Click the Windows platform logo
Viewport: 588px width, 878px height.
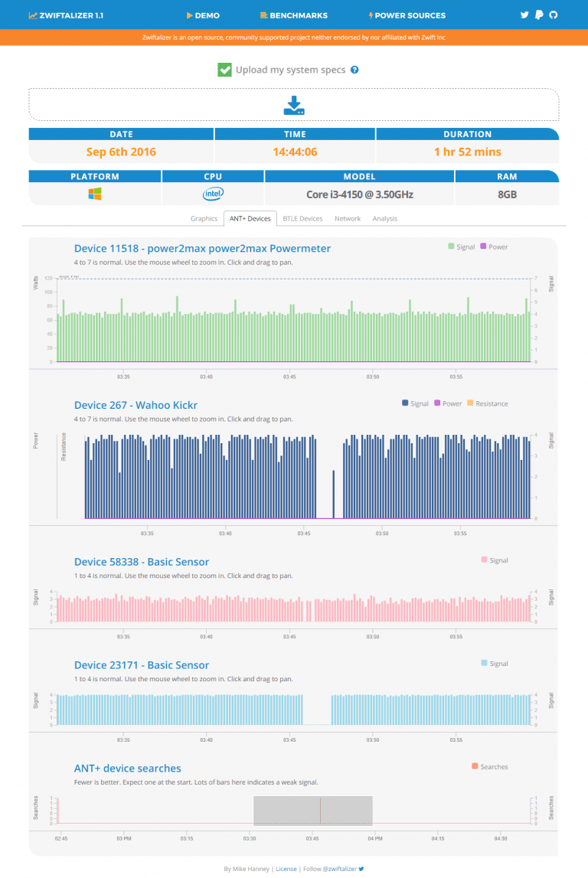tap(95, 194)
